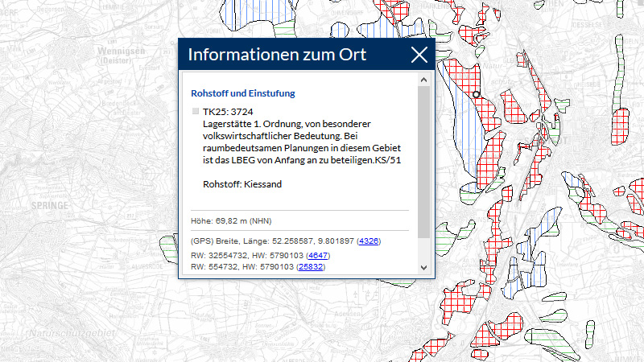Image resolution: width=644 pixels, height=362 pixels.
Task: Click the gray square beside TK25: 3724
Action: click(196, 111)
